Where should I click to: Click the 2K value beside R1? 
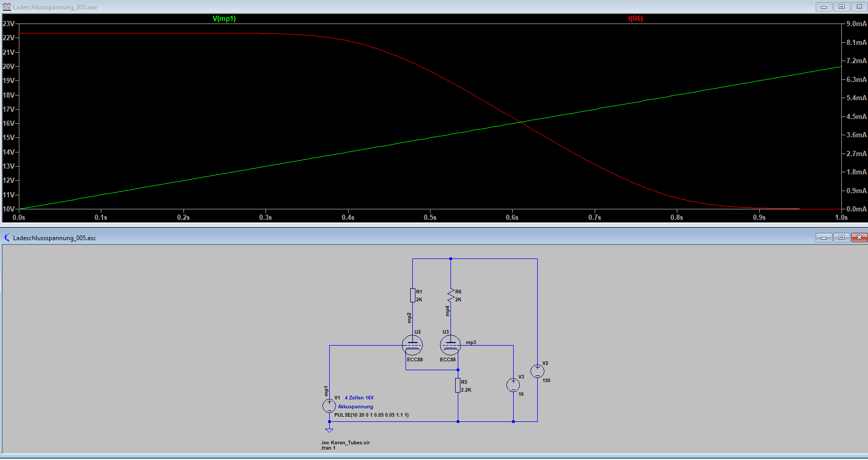419,300
